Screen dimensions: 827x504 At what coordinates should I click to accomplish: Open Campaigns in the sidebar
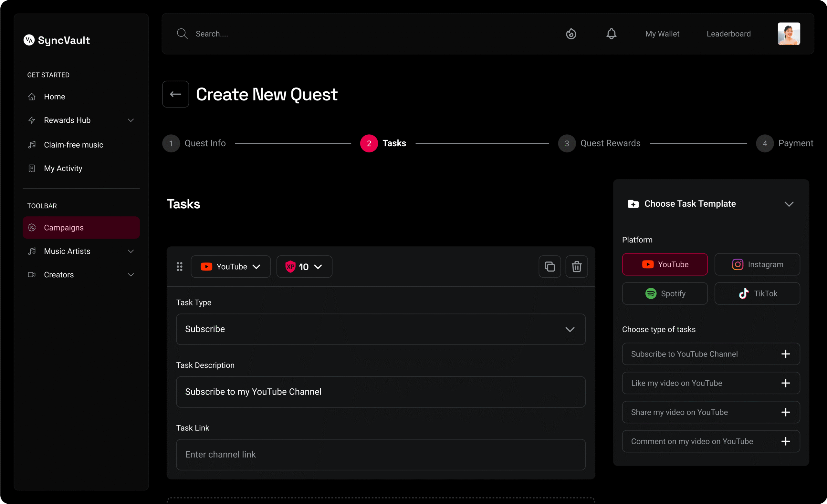coord(81,228)
